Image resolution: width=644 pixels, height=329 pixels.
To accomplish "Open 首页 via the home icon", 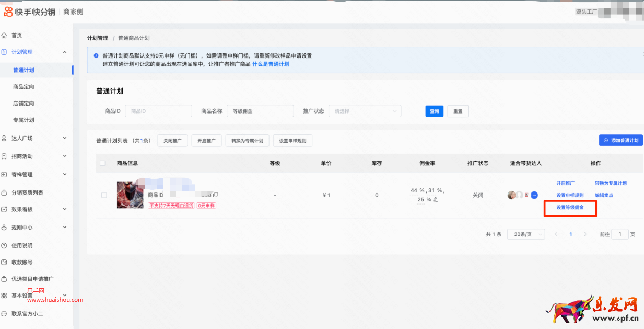I will point(6,36).
